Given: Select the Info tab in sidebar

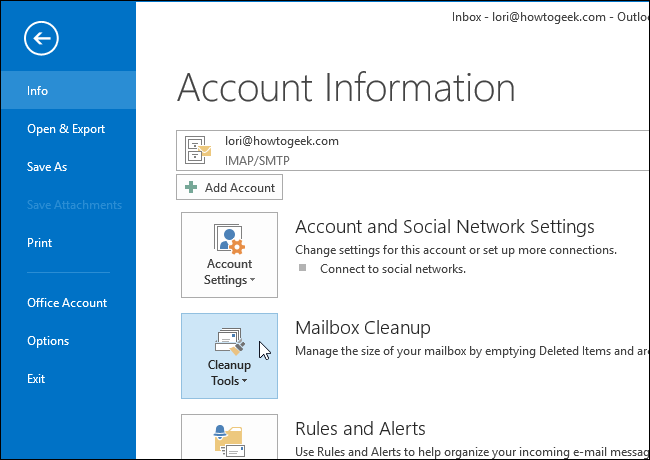Looking at the screenshot, I should tap(38, 91).
